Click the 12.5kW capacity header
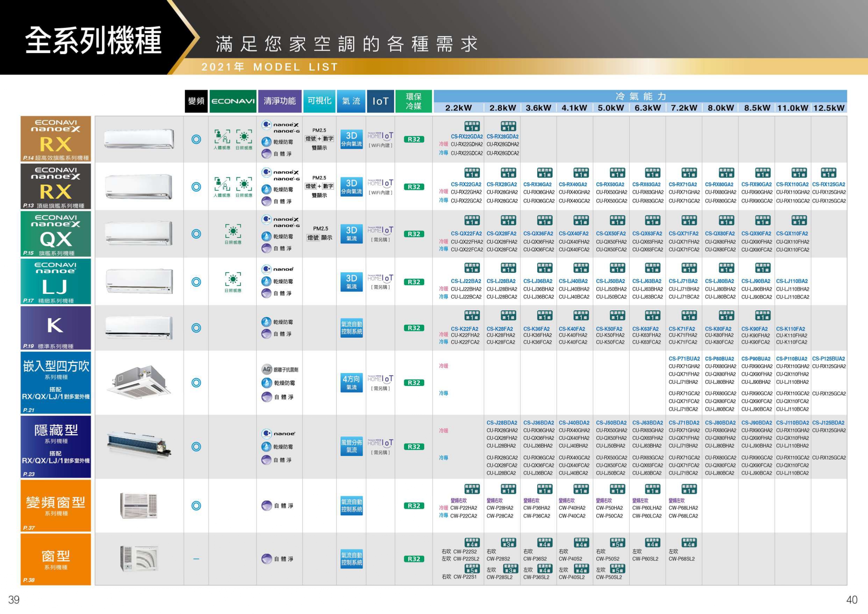The image size is (868, 614). coord(829,108)
